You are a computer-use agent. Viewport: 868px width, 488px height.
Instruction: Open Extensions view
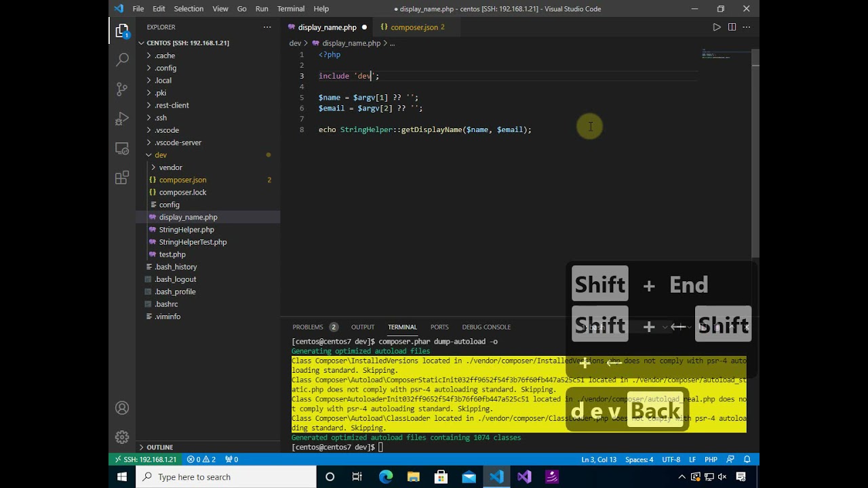122,178
